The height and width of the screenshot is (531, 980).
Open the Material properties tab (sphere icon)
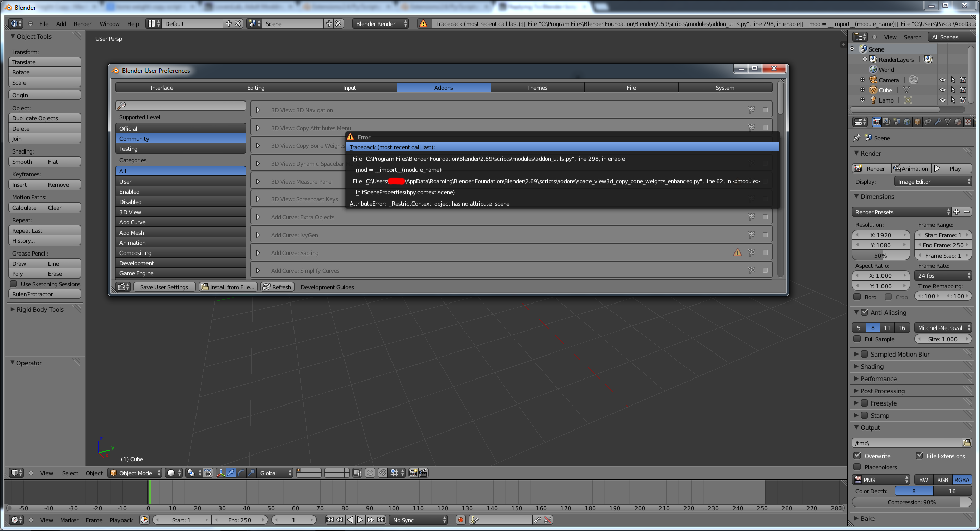coord(958,122)
